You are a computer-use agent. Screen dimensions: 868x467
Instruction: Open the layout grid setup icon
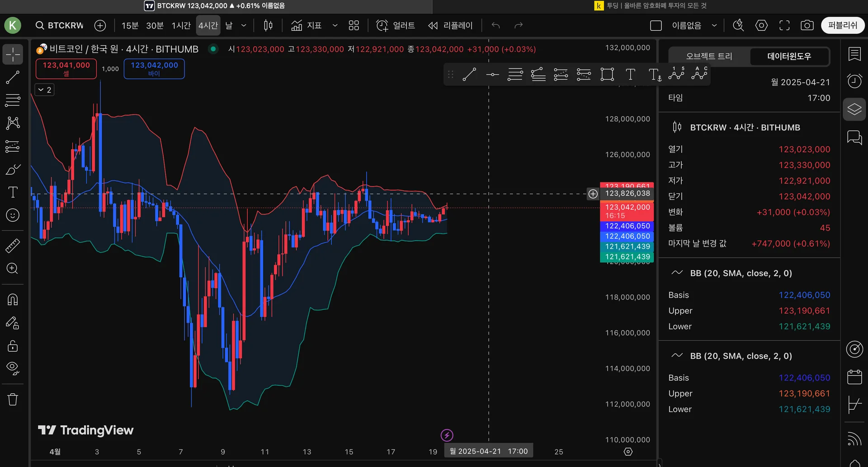(x=354, y=25)
